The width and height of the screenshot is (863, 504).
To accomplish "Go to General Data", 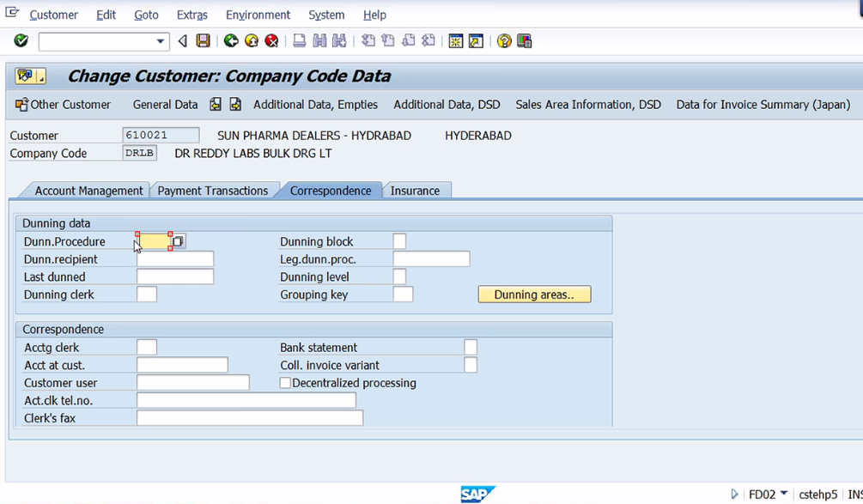I will tap(165, 105).
